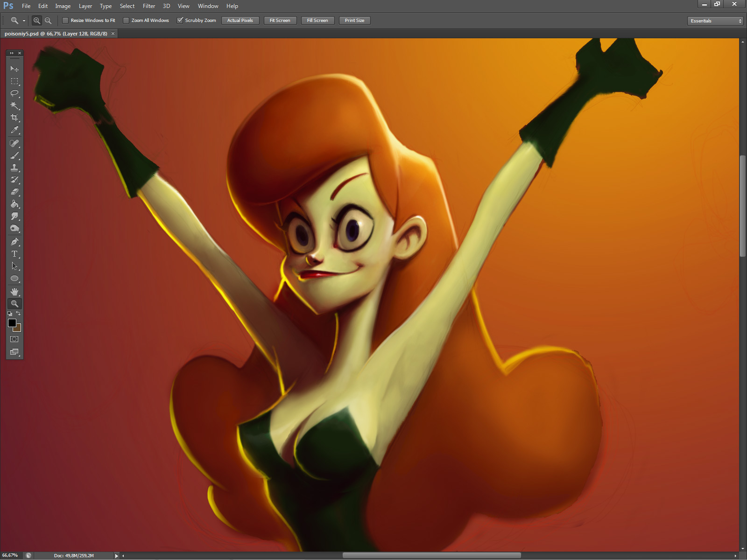Open the Type menu
Viewport: 747px width, 560px height.
[106, 6]
